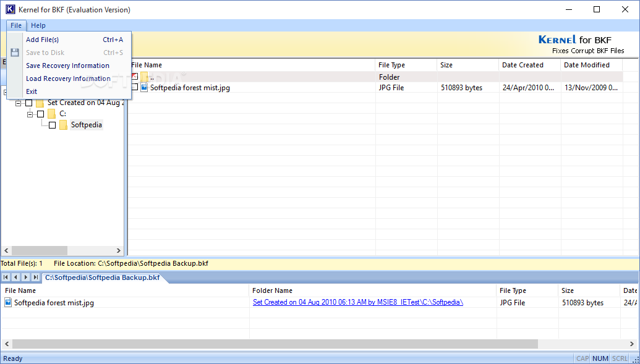Tick the Softpedia forest mist.jpg checkbox
Image resolution: width=640 pixels, height=364 pixels.
(134, 87)
